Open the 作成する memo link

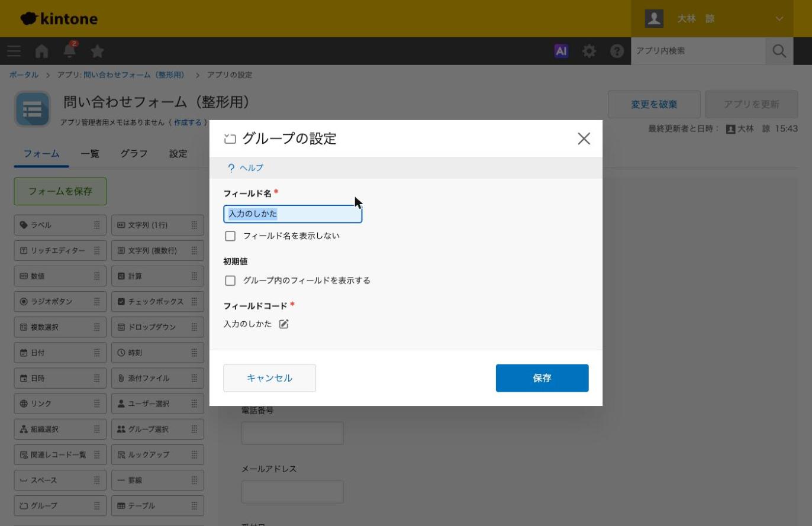pyautogui.click(x=188, y=122)
